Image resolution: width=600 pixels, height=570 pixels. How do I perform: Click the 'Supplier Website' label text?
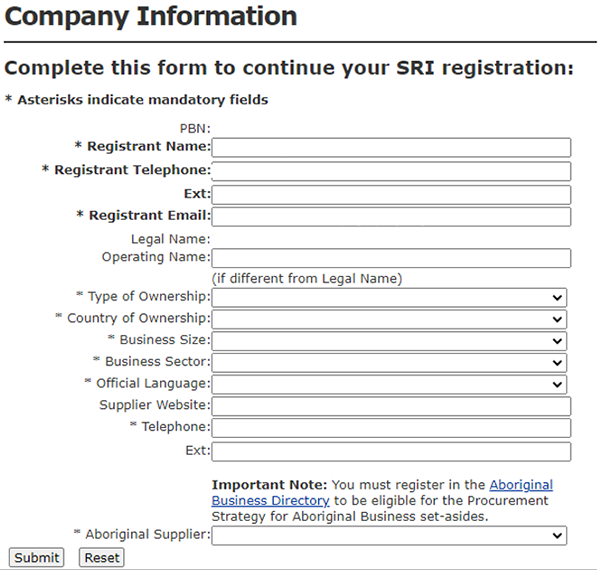click(x=154, y=405)
